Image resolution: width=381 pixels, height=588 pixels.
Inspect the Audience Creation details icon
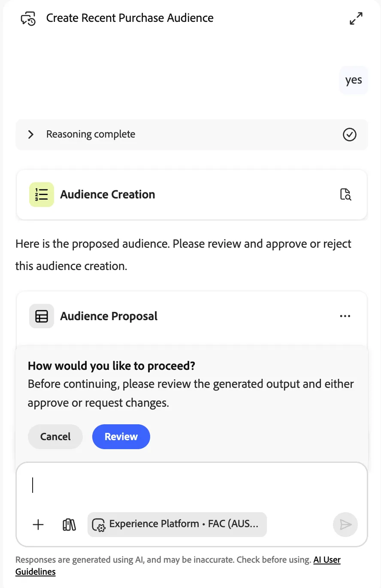345,194
